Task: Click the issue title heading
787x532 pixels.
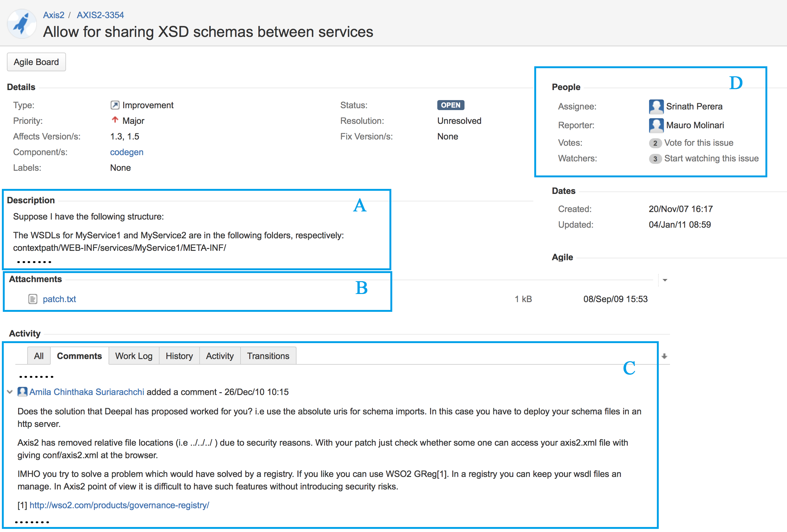Action: (208, 32)
